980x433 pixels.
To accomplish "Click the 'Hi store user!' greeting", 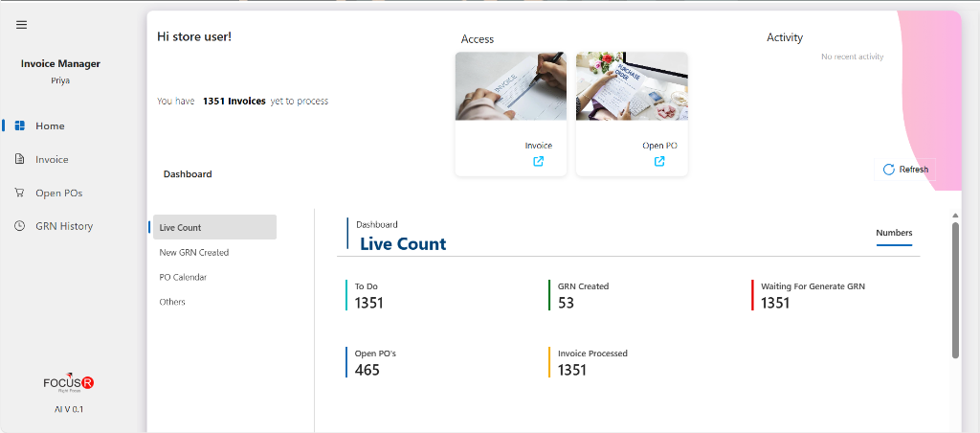I will [194, 37].
